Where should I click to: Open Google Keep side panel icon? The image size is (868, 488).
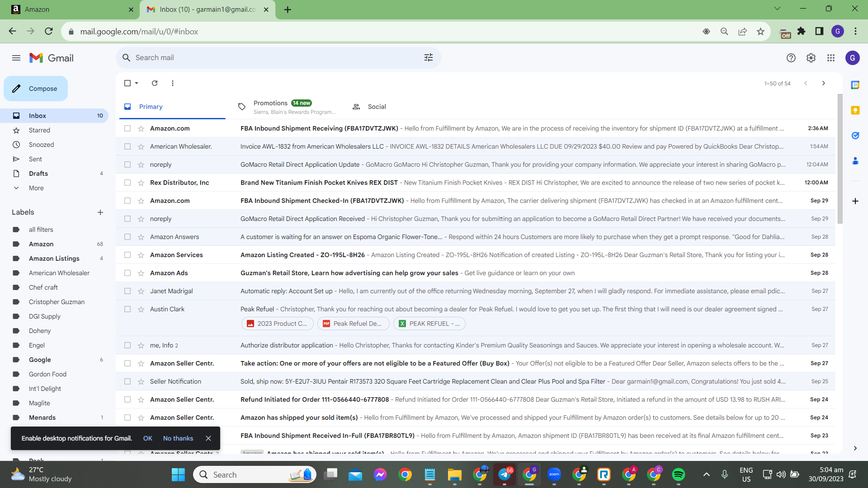tap(855, 110)
